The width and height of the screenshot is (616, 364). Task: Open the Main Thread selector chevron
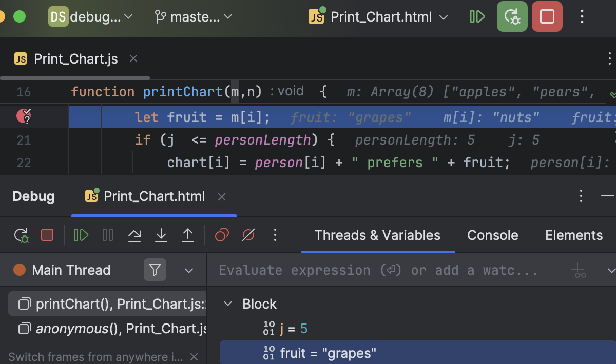(x=188, y=270)
